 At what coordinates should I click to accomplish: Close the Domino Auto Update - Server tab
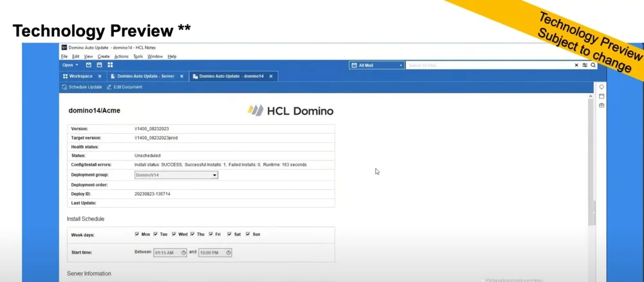[x=182, y=77]
